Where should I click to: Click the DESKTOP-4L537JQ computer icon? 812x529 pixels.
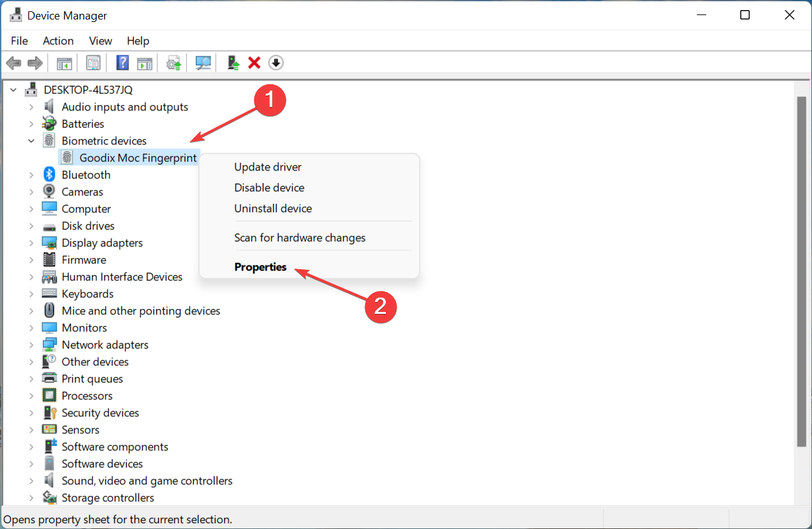tap(31, 90)
